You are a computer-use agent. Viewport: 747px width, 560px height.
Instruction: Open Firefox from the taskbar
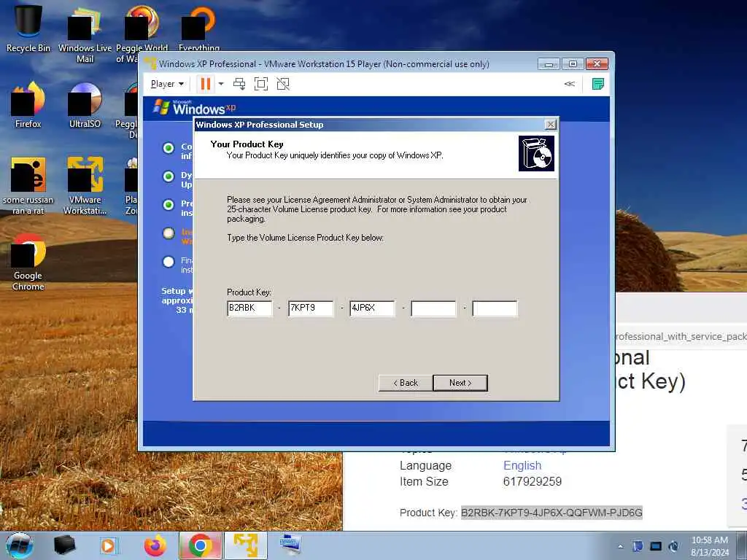click(x=155, y=545)
